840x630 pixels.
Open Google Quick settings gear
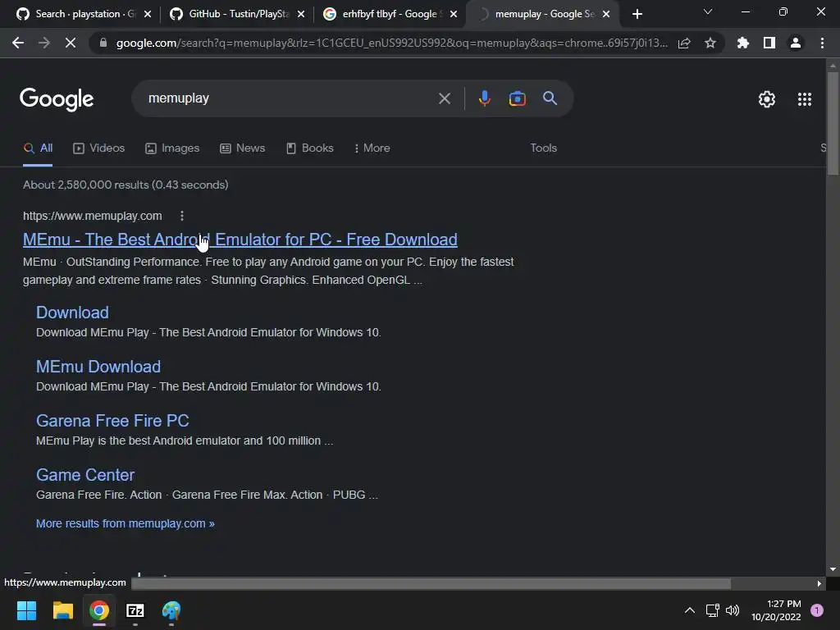767,99
